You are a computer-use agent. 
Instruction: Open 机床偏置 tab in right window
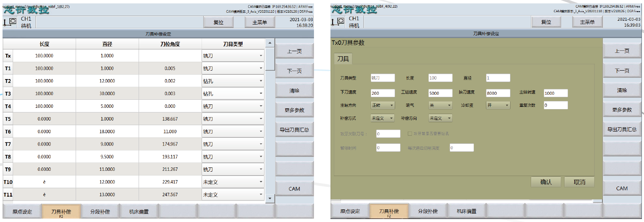(466, 211)
